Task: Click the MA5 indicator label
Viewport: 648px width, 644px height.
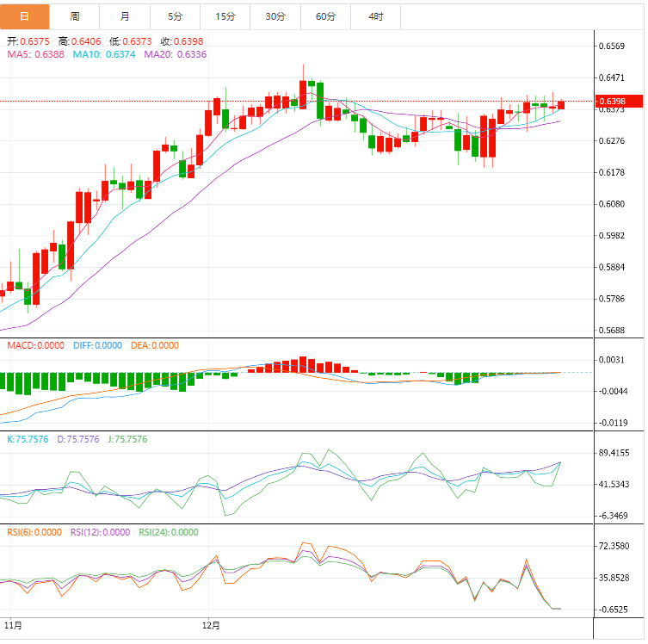Action: pyautogui.click(x=35, y=54)
